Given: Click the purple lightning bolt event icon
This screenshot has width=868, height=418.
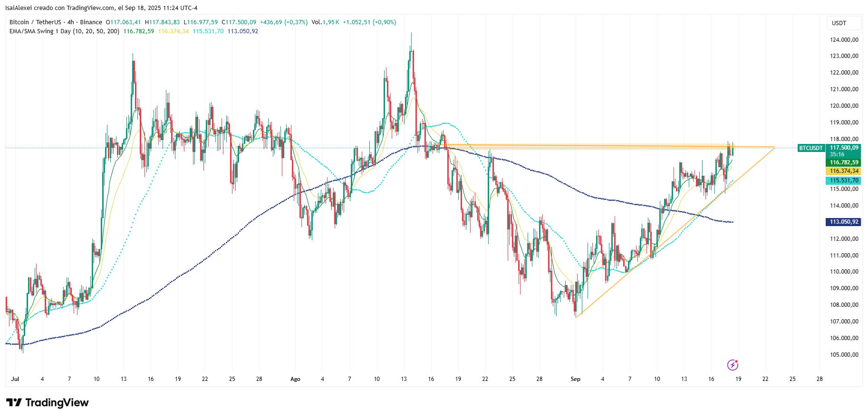Looking at the screenshot, I should tap(733, 365).
